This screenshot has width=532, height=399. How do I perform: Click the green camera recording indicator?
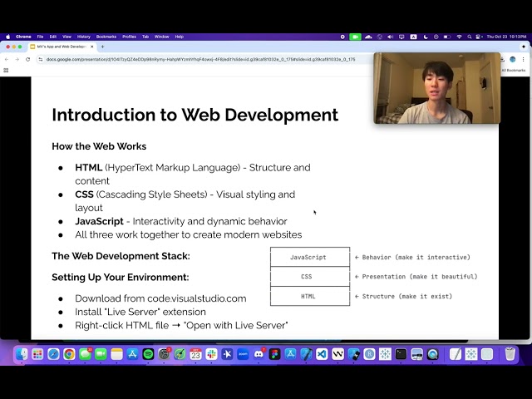[355, 37]
